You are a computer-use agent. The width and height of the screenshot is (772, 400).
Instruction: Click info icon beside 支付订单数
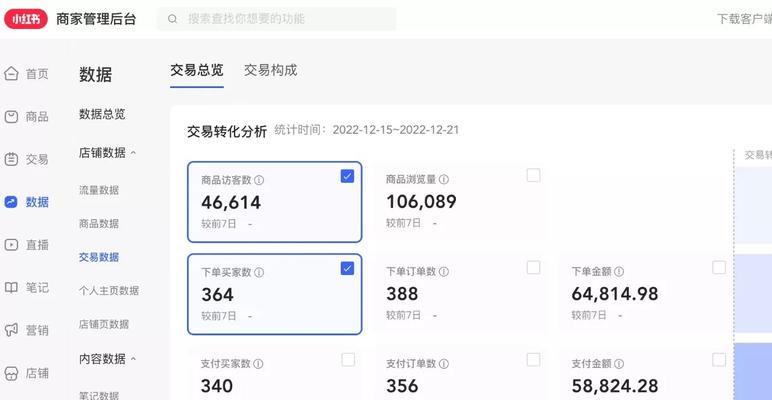coord(444,364)
